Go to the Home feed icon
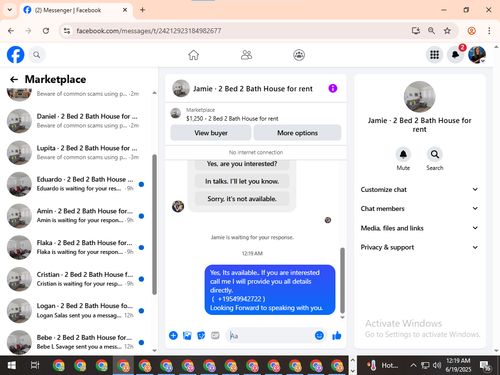This screenshot has width=500, height=375. [x=193, y=55]
